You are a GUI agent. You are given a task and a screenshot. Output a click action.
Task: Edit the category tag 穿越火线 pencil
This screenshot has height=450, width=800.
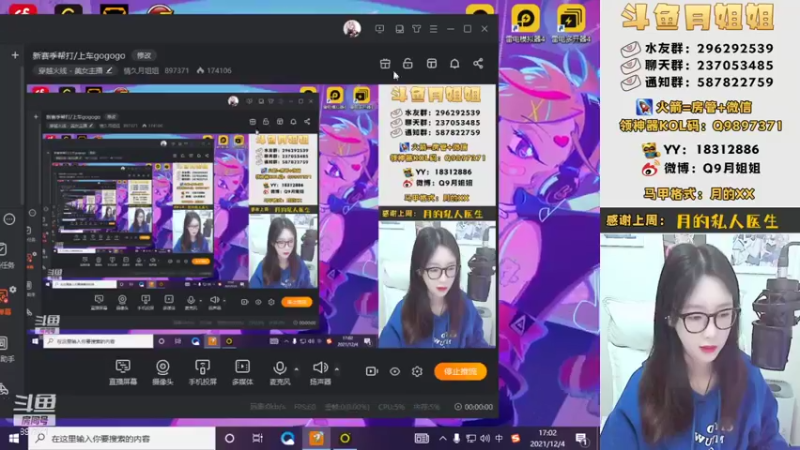click(x=109, y=70)
